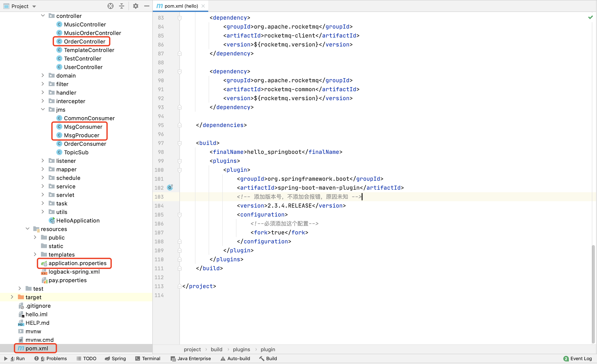Expand the target folder
This screenshot has width=597, height=364.
(12, 297)
